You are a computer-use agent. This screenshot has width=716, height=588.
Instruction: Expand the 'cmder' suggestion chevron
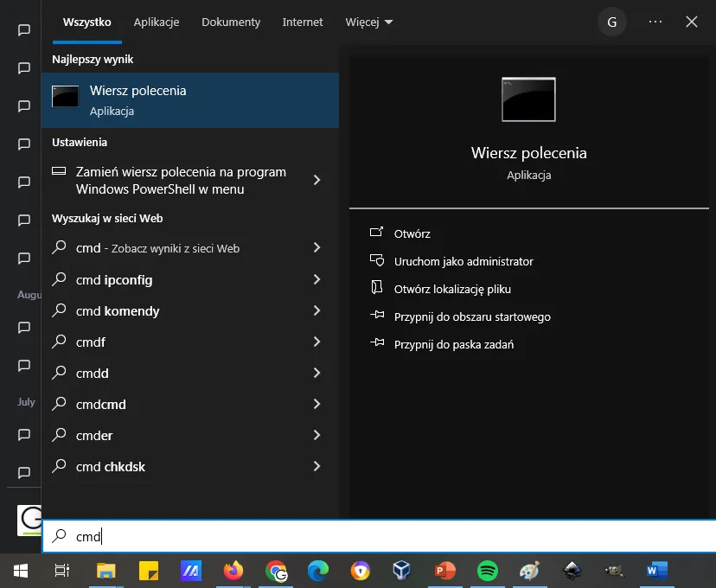pos(316,435)
